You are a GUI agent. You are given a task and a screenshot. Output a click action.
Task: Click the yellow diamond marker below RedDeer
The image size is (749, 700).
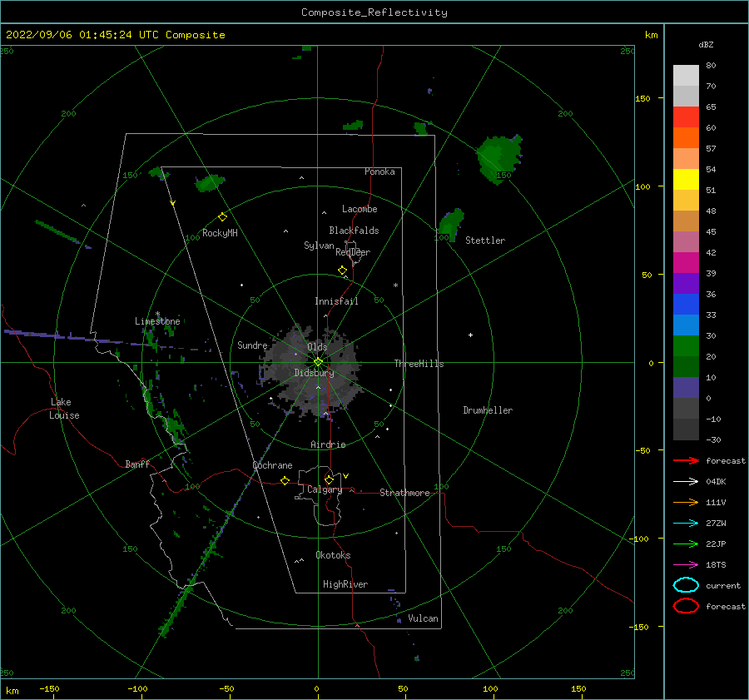coord(342,270)
